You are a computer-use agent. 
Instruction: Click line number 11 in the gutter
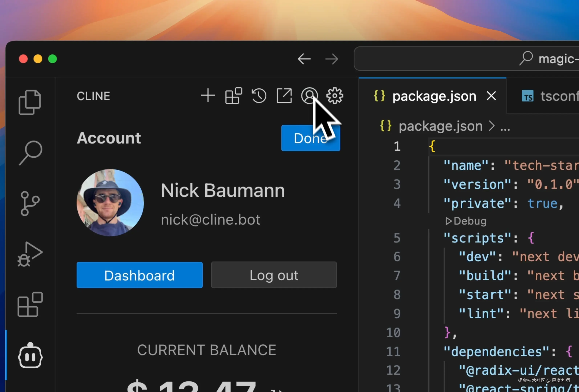[x=393, y=352]
